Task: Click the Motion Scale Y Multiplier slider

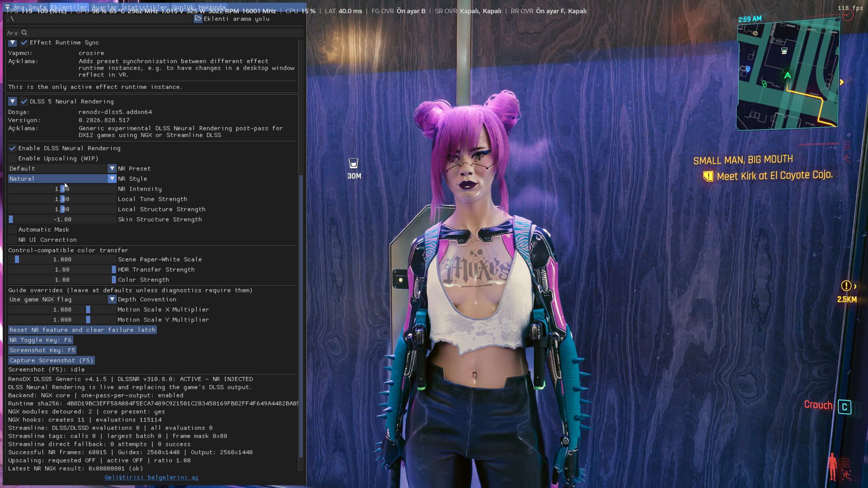Action: click(62, 320)
